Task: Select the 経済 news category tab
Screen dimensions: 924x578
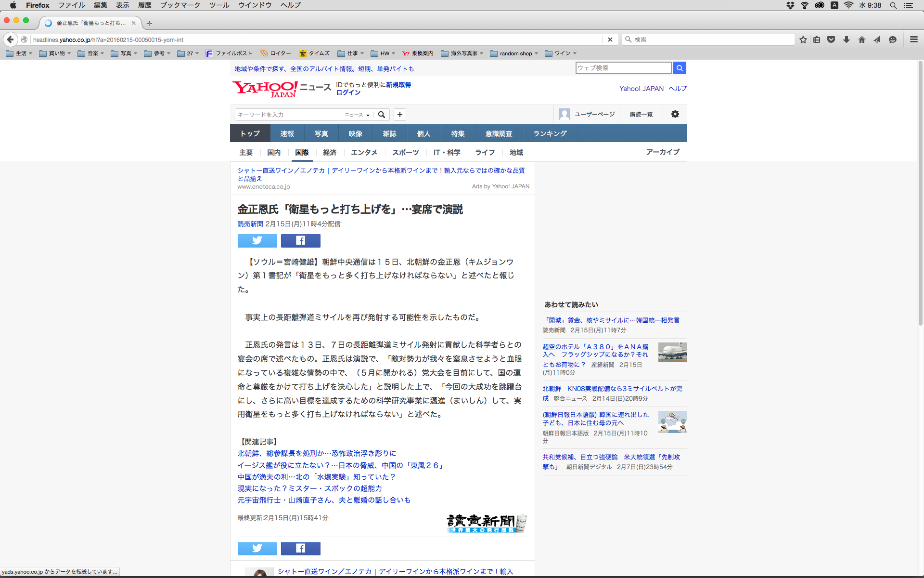Action: [330, 152]
